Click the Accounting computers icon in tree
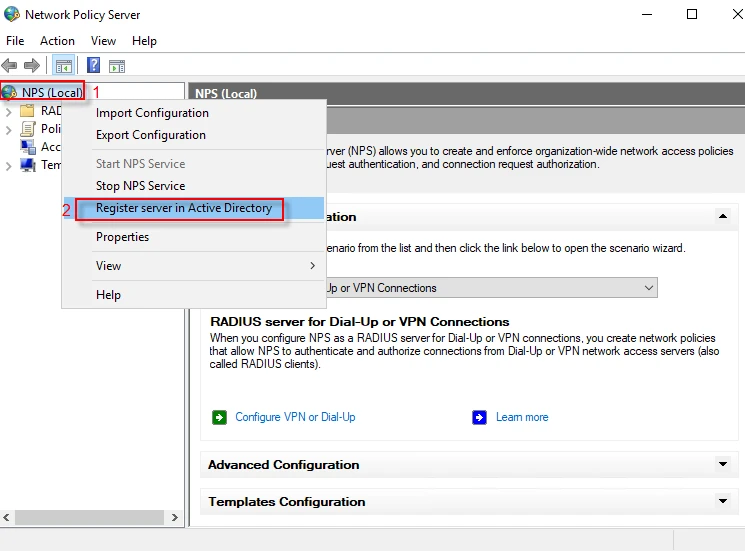This screenshot has width=745, height=551. pyautogui.click(x=28, y=147)
